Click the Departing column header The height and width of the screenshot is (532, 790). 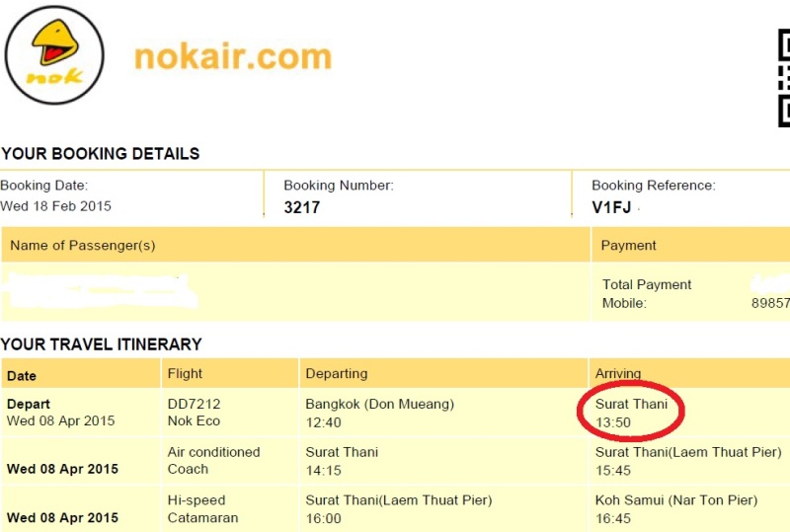(336, 373)
